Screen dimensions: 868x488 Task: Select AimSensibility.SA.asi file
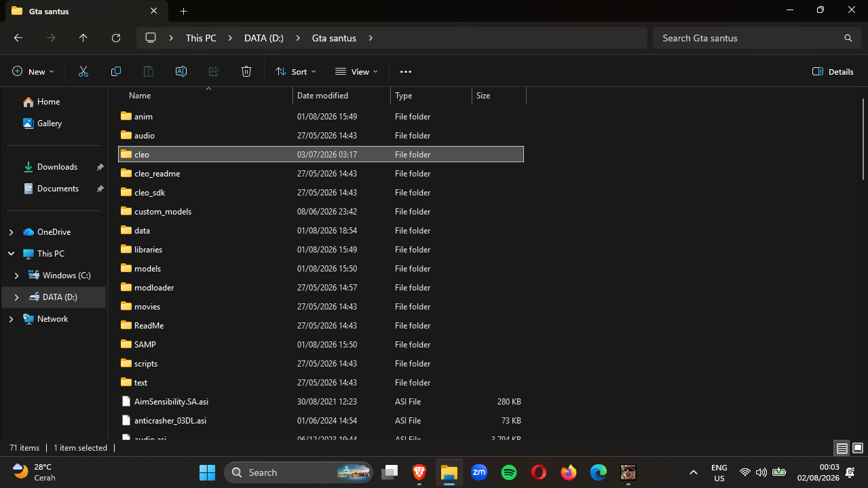coord(321,402)
